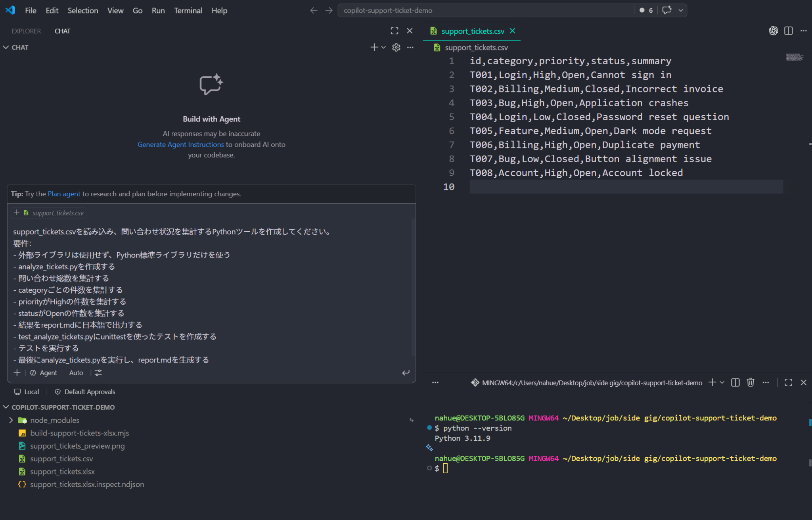Open support_tickets.xlsx file

coord(62,472)
